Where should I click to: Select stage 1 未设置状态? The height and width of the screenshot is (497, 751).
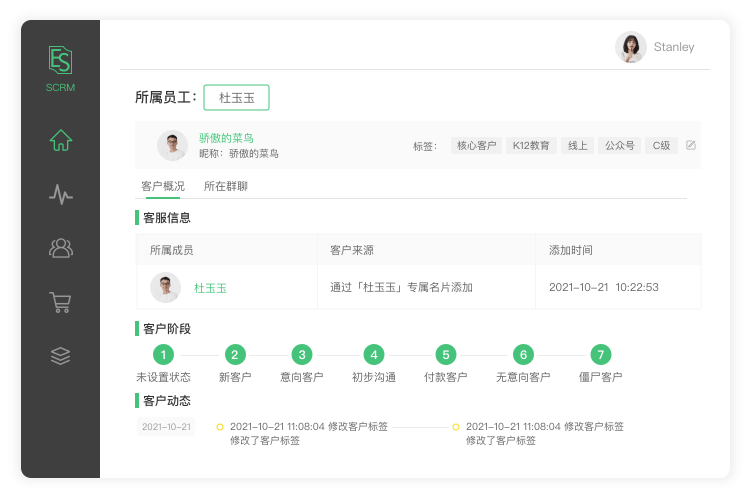pyautogui.click(x=163, y=354)
